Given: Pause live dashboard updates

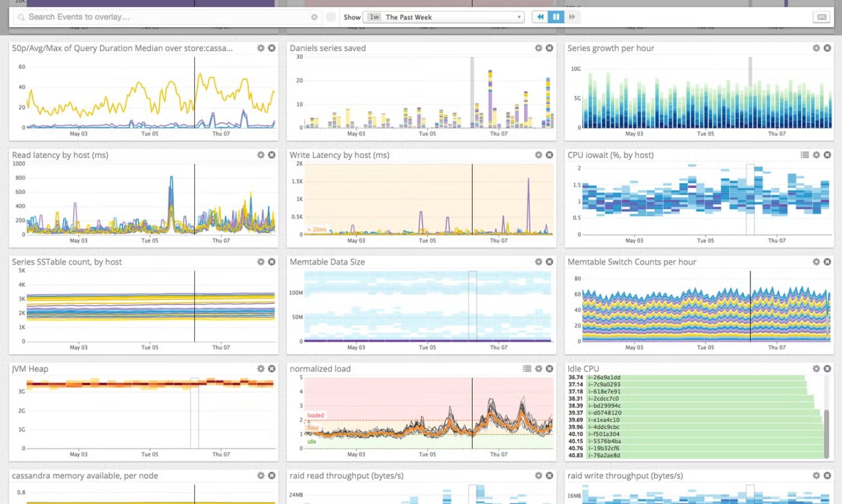Looking at the screenshot, I should click(x=556, y=17).
